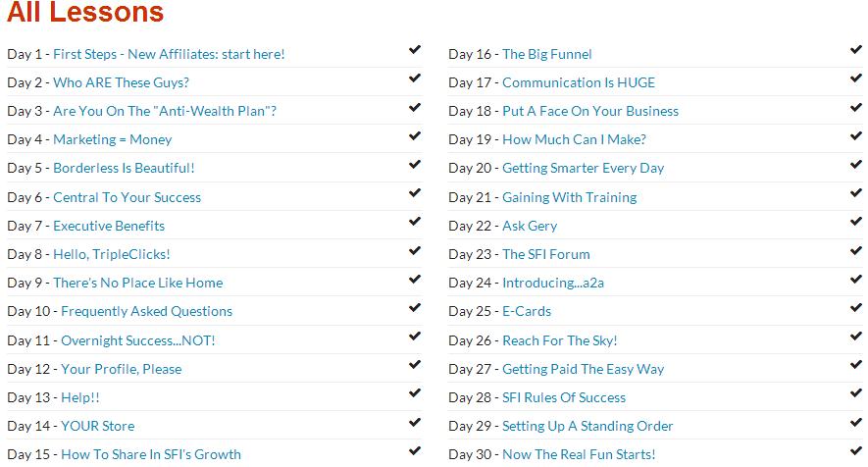Click the checkmark beside Day 30 lesson

pyautogui.click(x=856, y=450)
